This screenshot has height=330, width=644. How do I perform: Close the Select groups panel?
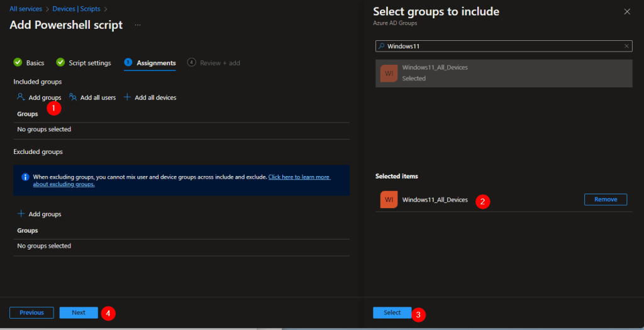coord(626,11)
